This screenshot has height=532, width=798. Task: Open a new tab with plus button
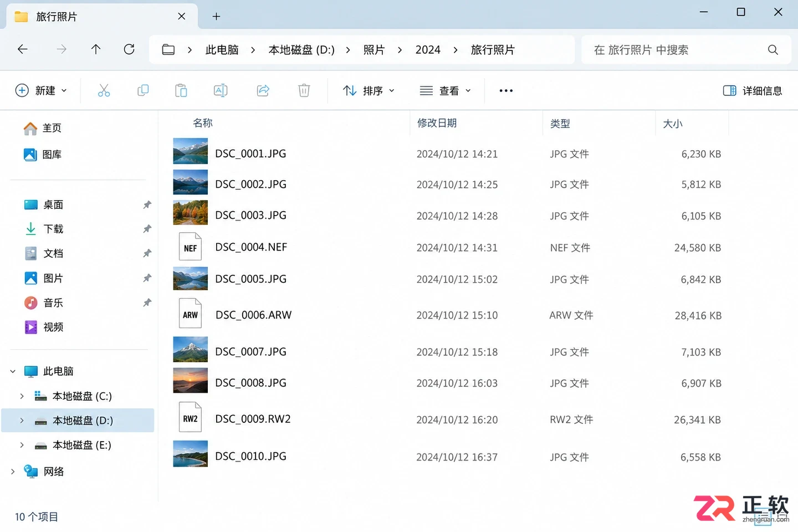click(x=216, y=17)
